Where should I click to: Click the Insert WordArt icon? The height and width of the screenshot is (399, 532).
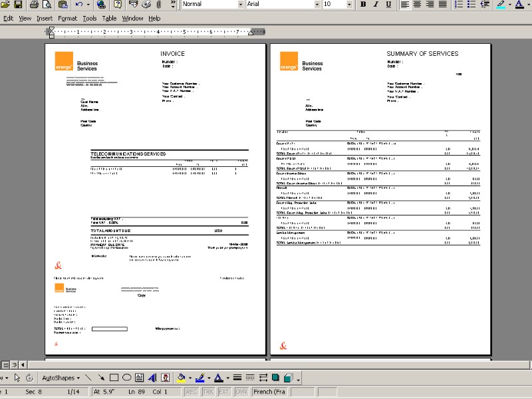(x=152, y=378)
